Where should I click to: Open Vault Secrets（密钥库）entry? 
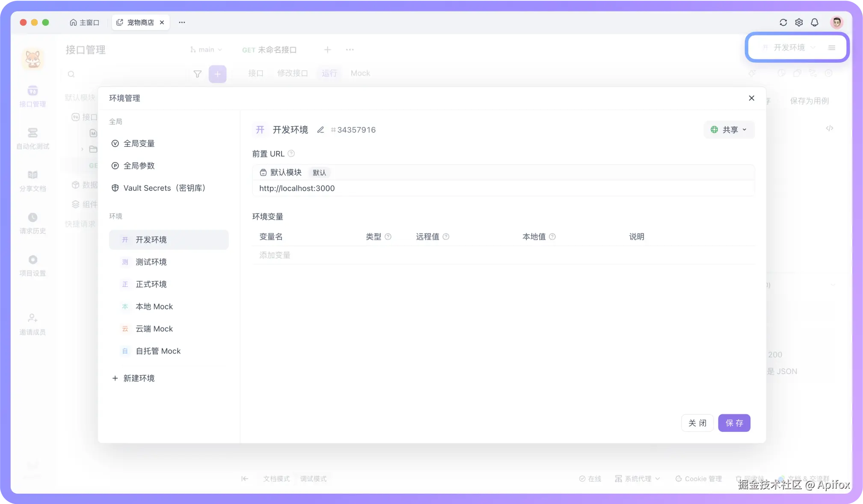click(x=164, y=188)
